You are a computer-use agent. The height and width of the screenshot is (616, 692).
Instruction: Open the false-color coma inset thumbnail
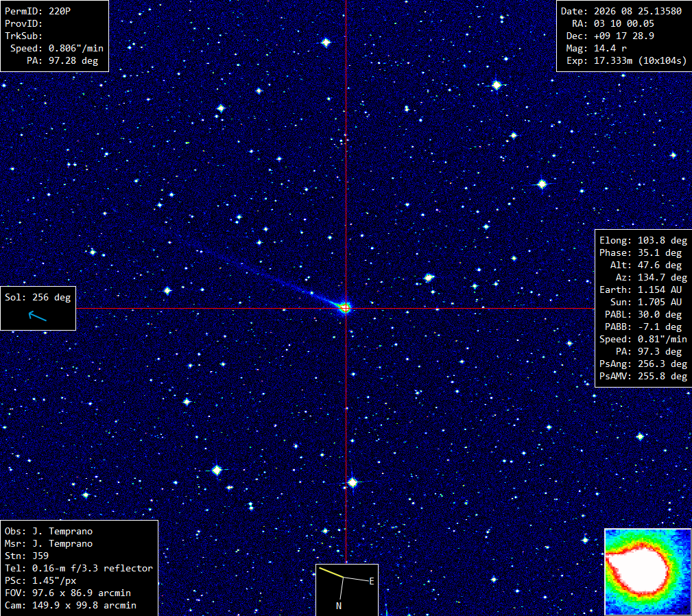pyautogui.click(x=647, y=571)
